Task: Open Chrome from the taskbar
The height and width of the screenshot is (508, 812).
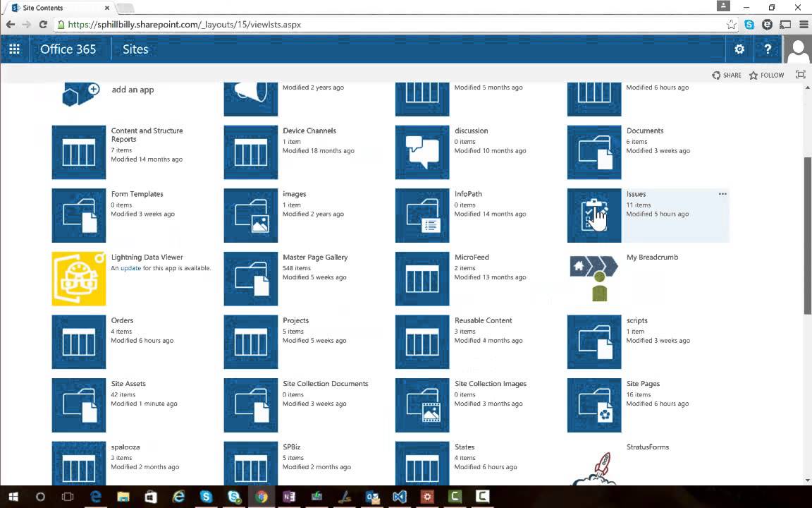Action: (262, 497)
